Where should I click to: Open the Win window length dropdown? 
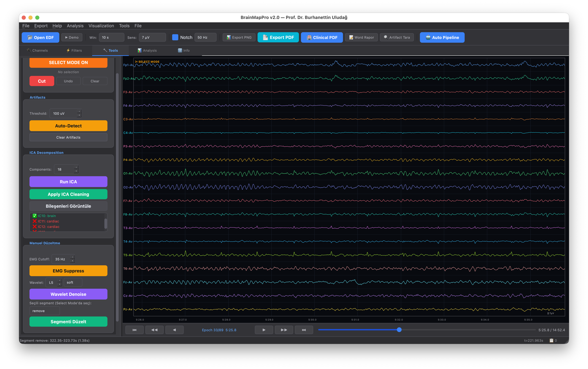click(x=111, y=37)
